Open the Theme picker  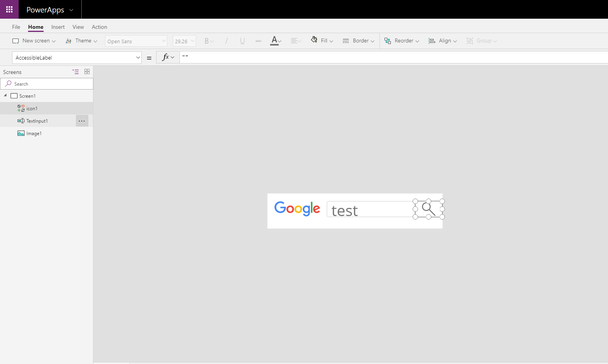pyautogui.click(x=81, y=40)
